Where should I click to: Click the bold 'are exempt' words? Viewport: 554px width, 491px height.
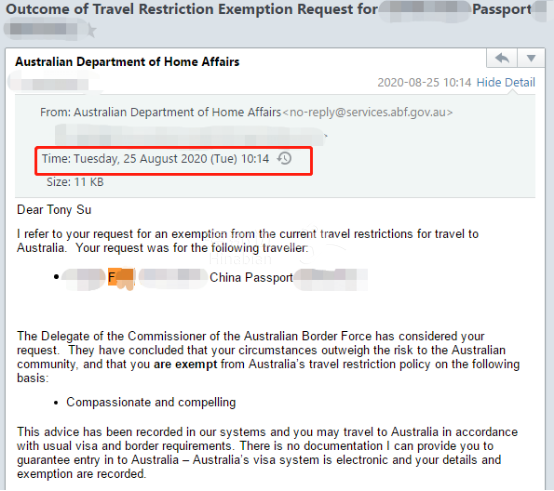click(185, 364)
